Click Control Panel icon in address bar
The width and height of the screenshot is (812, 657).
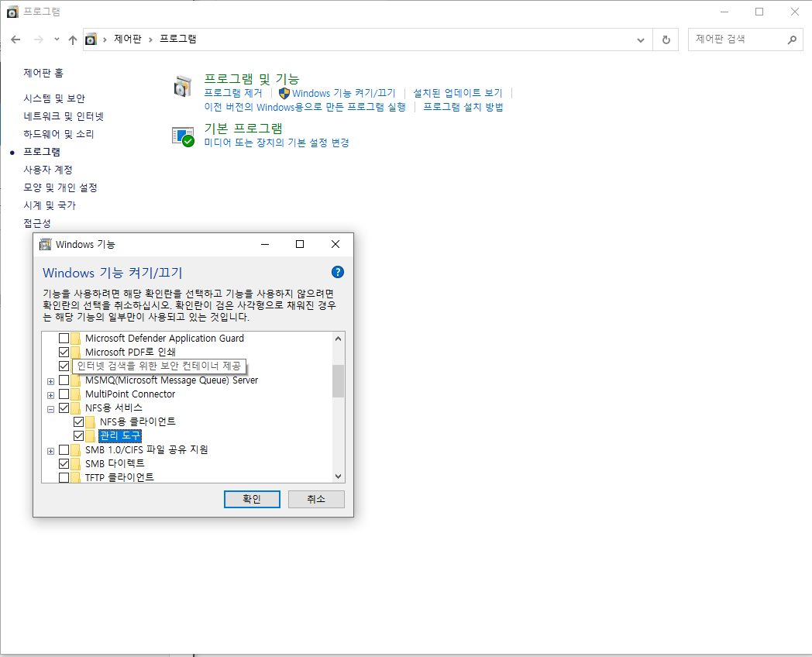pyautogui.click(x=91, y=40)
